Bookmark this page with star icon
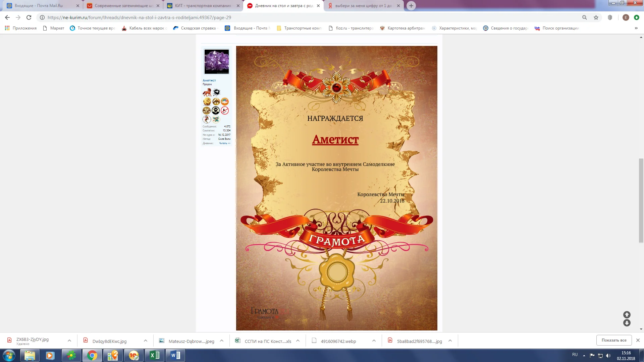Viewport: 644px width, 362px height. coord(596,17)
